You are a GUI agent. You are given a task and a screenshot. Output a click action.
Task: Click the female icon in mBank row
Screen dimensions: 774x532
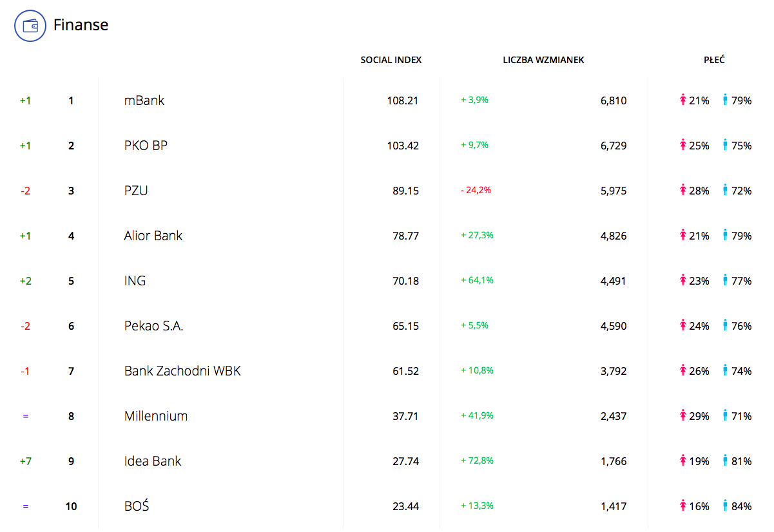[683, 100]
